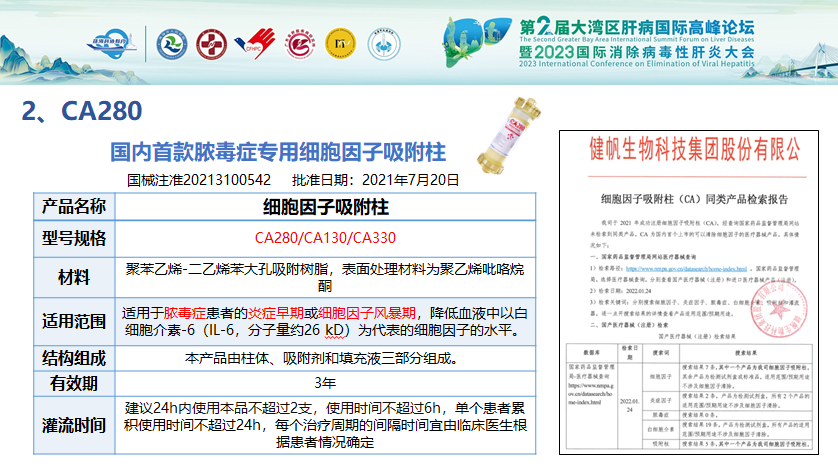Click the airplane-shaped logo at left

click(112, 43)
